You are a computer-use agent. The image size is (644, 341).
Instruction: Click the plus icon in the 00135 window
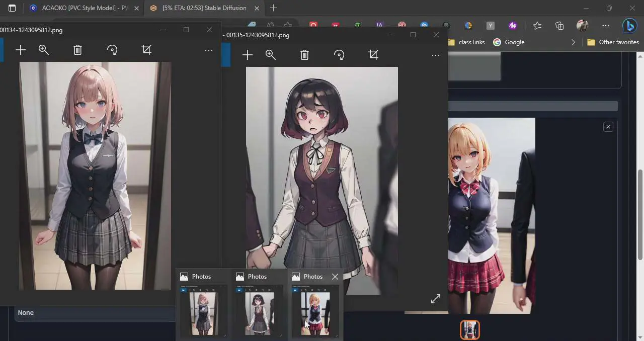coord(247,55)
